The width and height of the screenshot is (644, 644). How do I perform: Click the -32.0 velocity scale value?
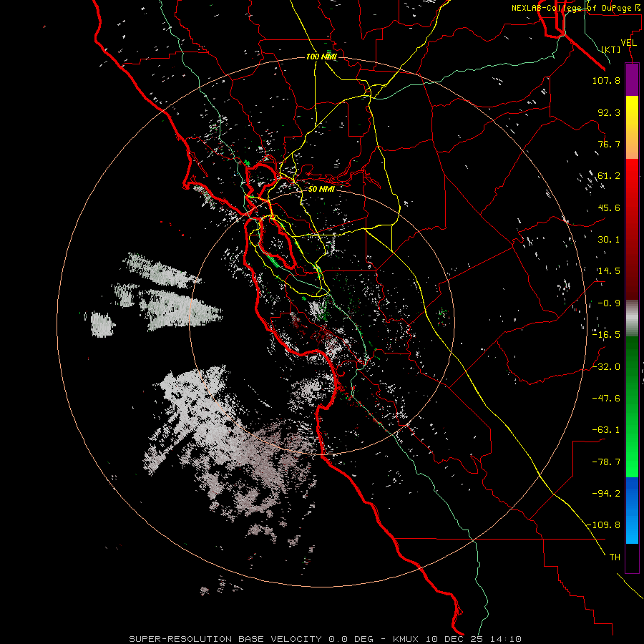point(606,367)
